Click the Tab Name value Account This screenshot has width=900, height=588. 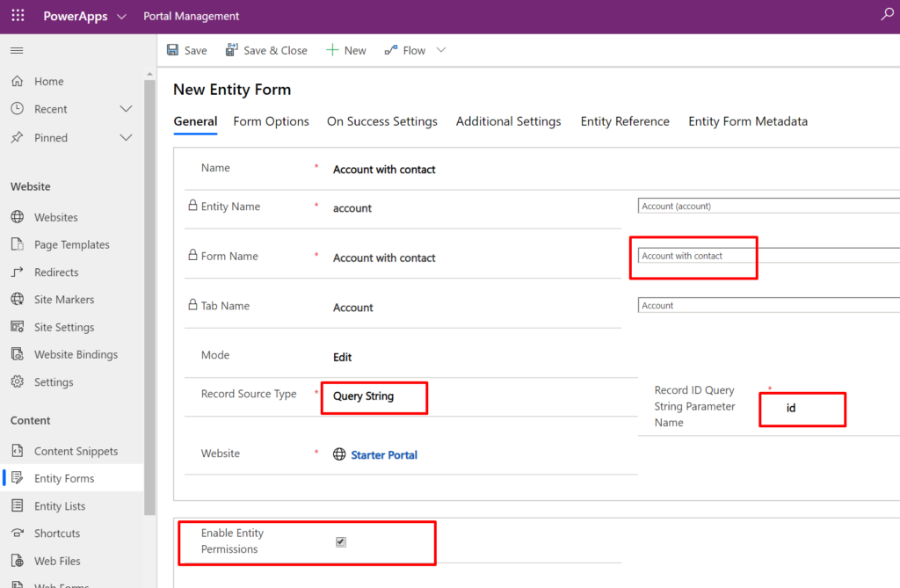pyautogui.click(x=353, y=308)
